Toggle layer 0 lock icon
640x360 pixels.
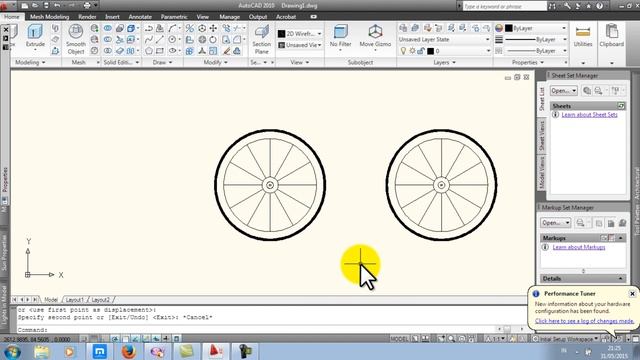pos(421,51)
